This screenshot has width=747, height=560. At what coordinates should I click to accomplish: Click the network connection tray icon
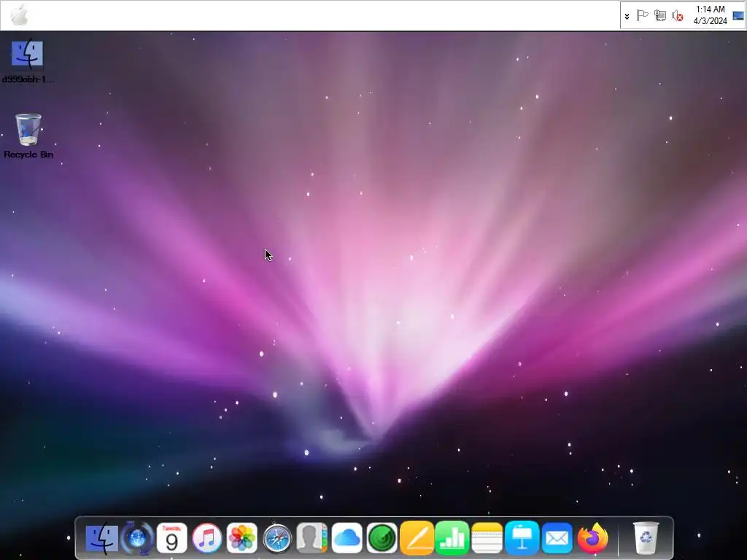click(x=659, y=15)
